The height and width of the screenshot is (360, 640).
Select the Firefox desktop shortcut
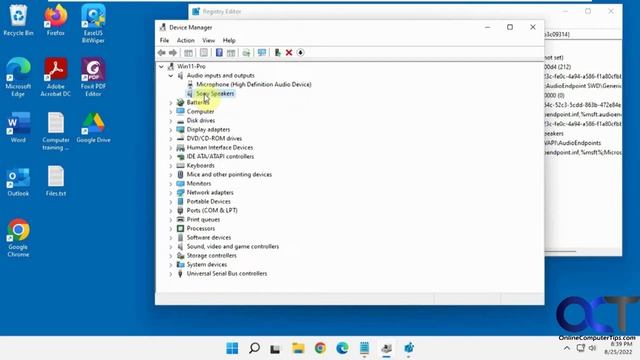pyautogui.click(x=56, y=20)
